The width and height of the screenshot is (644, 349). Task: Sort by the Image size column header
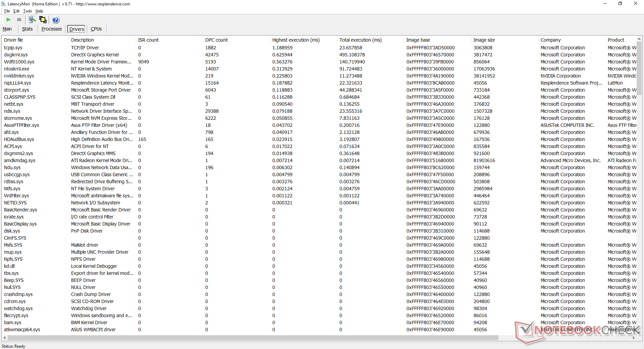coord(505,40)
